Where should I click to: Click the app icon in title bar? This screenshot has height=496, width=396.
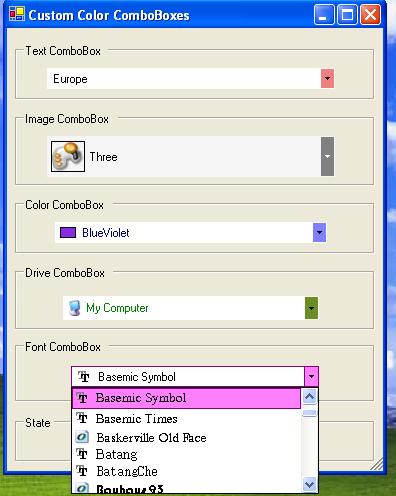(x=17, y=15)
